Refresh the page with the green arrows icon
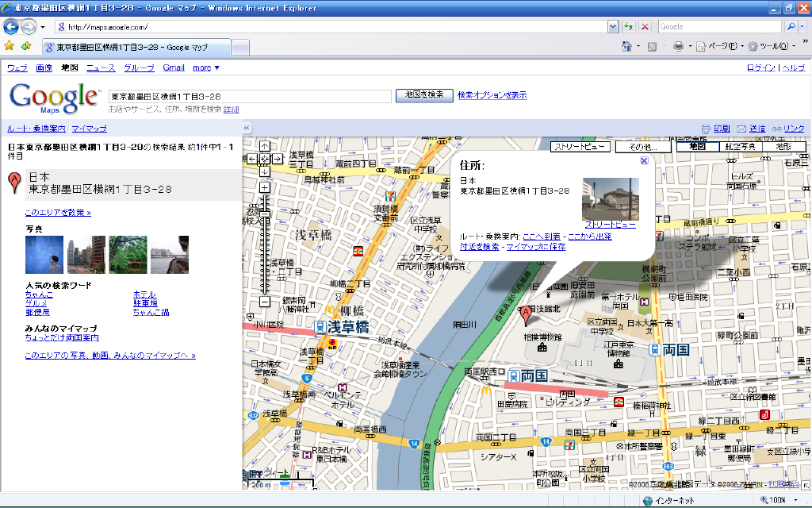The width and height of the screenshot is (812, 508). pyautogui.click(x=628, y=26)
